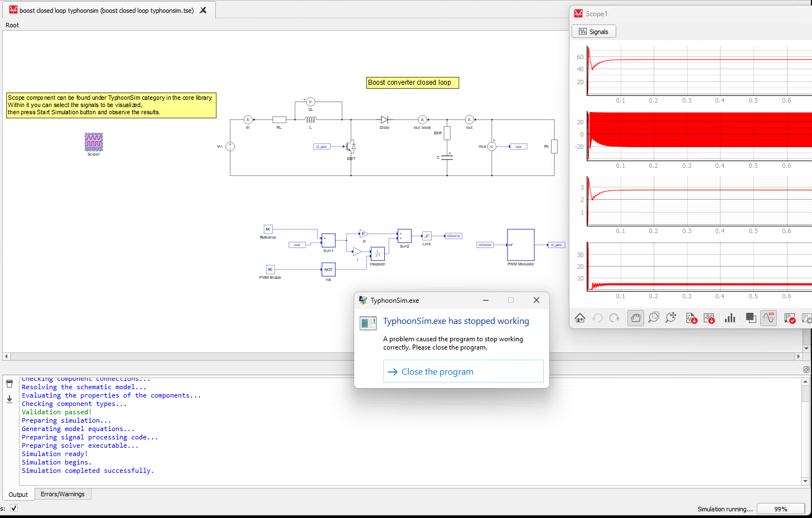Open the waveform settings gear icon in Scope1
The width and height of the screenshot is (812, 518).
(x=806, y=318)
